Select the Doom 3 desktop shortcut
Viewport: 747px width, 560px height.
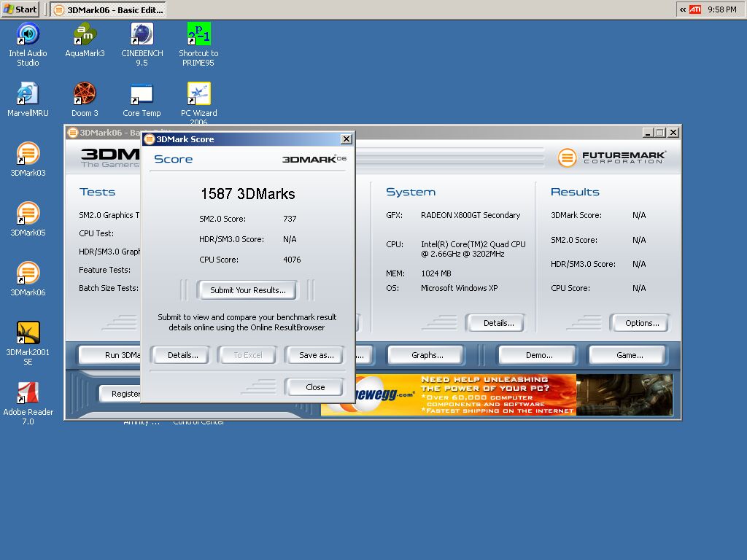tap(85, 99)
